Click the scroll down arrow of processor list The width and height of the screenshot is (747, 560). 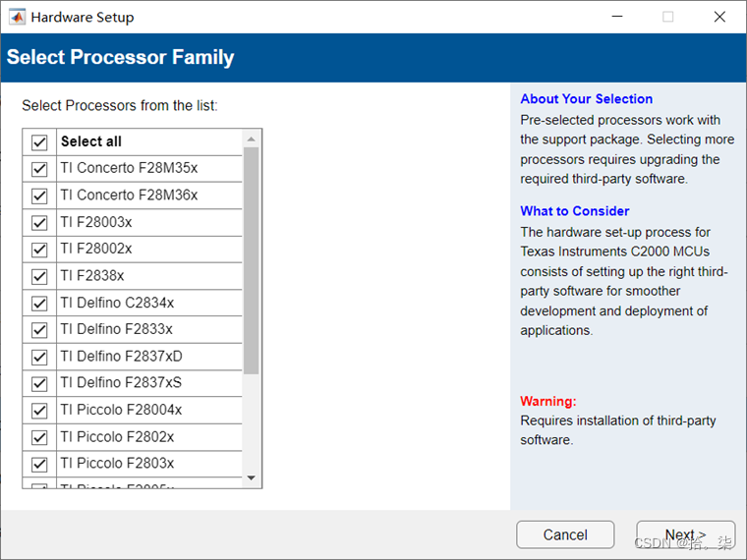coord(251,477)
